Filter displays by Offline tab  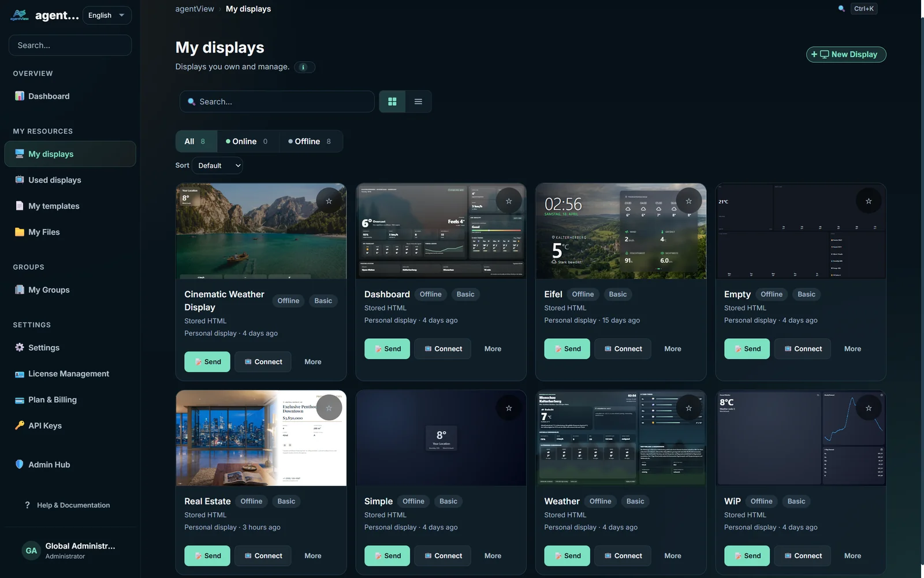pyautogui.click(x=310, y=141)
